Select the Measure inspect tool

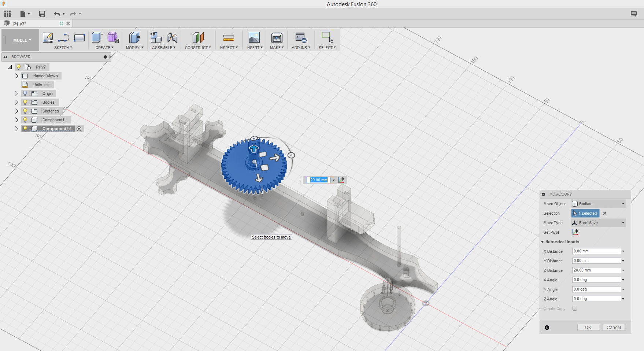click(229, 38)
